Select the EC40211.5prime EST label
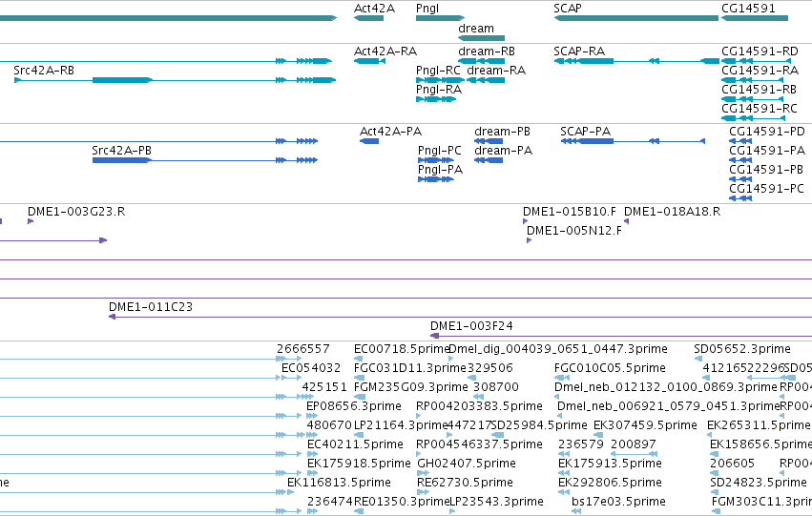Viewport: 812px width, 516px height. (355, 444)
